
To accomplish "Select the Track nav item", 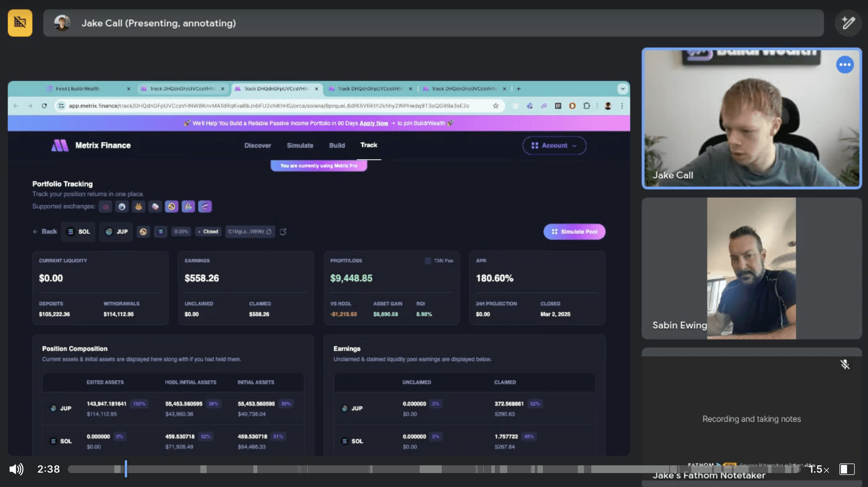I will 369,145.
